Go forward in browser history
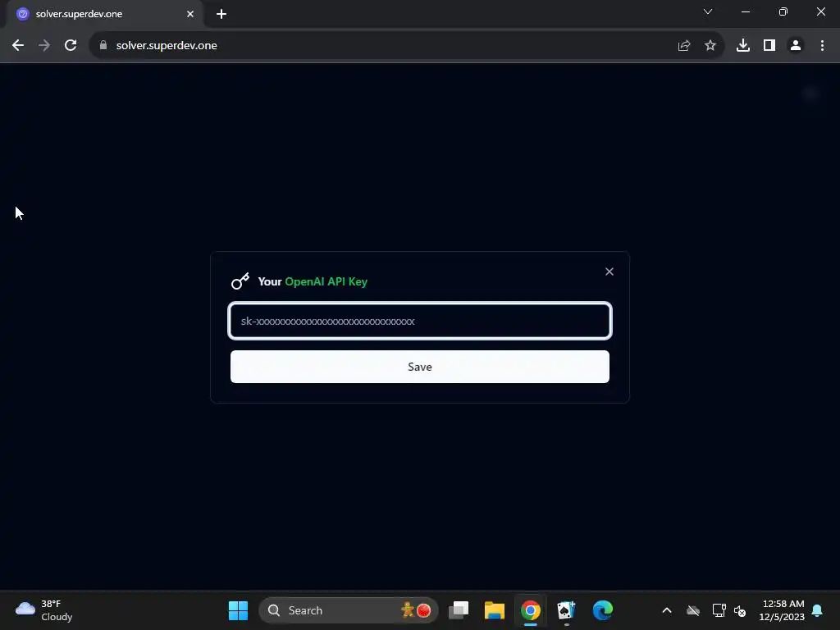 coord(44,46)
